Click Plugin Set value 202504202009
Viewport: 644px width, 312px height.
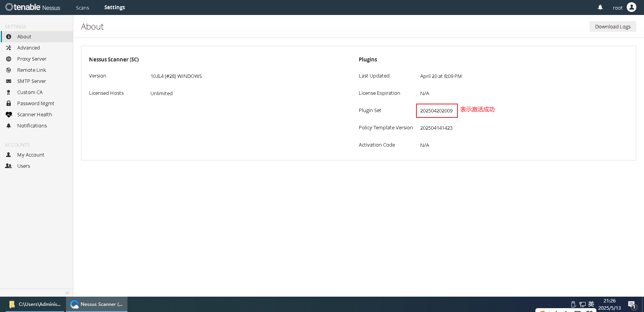coord(436,111)
